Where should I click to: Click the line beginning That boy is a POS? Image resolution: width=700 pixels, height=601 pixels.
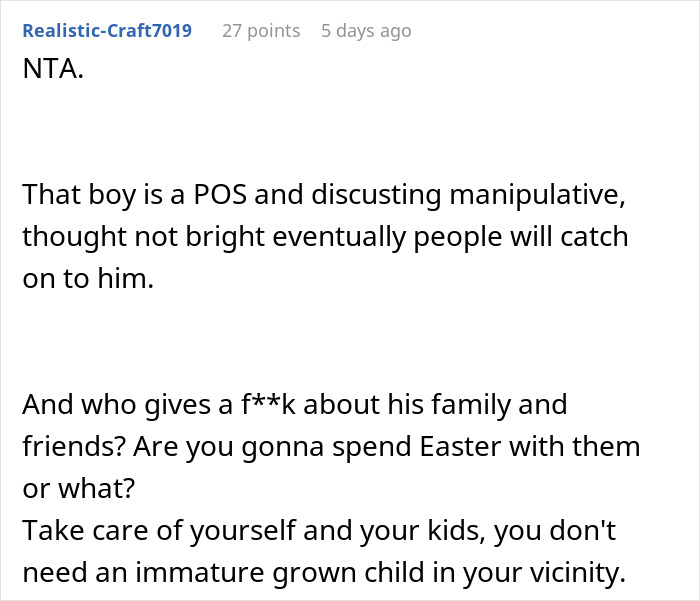(x=324, y=195)
